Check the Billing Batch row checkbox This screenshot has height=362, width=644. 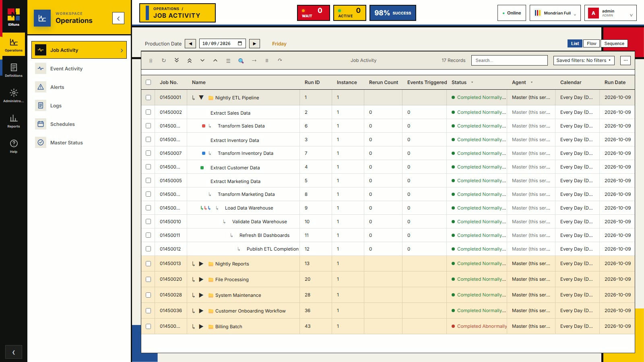tap(148, 326)
